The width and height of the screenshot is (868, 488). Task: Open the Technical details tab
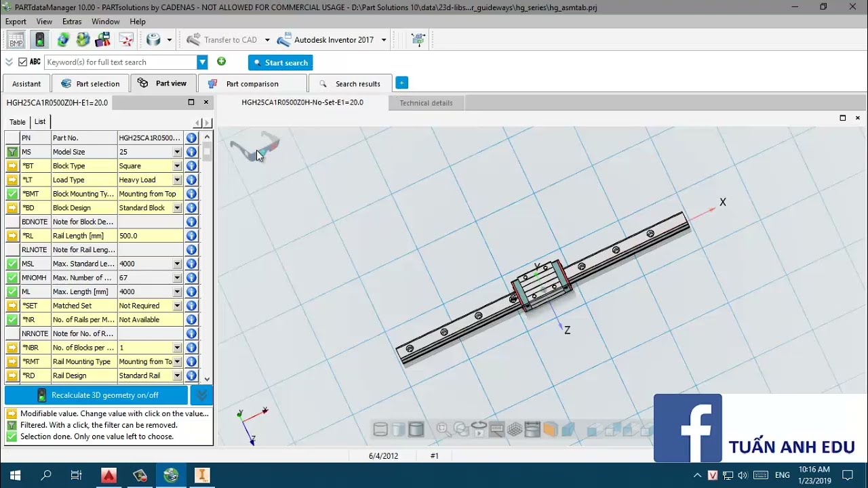click(426, 103)
